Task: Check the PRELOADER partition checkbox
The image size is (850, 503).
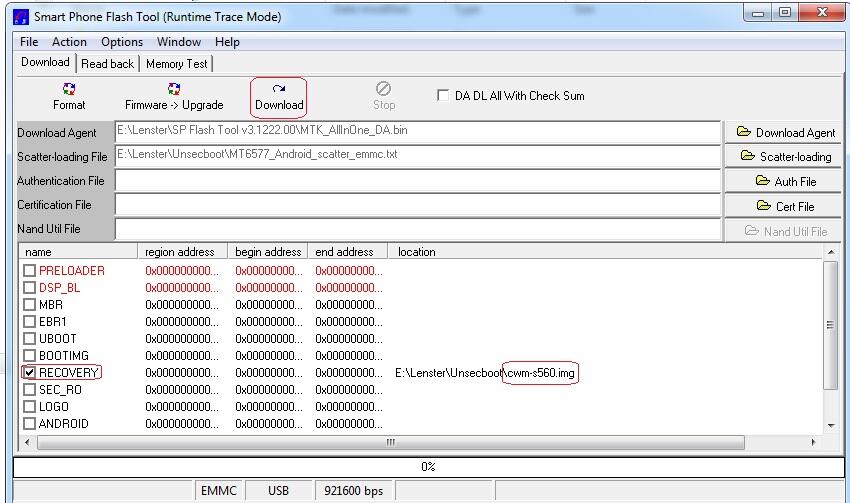Action: pos(29,270)
